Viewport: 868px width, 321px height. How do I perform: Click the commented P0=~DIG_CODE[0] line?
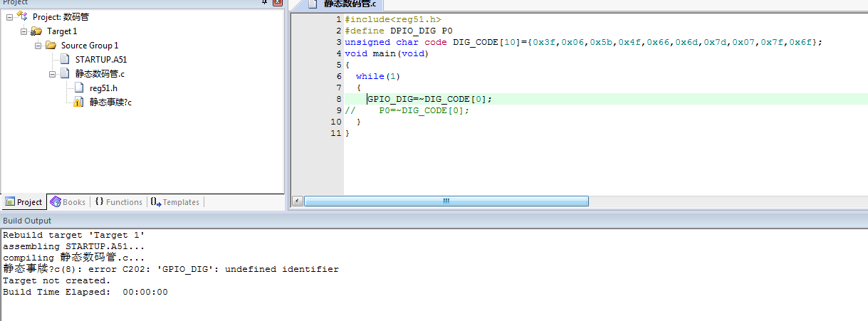click(x=407, y=110)
